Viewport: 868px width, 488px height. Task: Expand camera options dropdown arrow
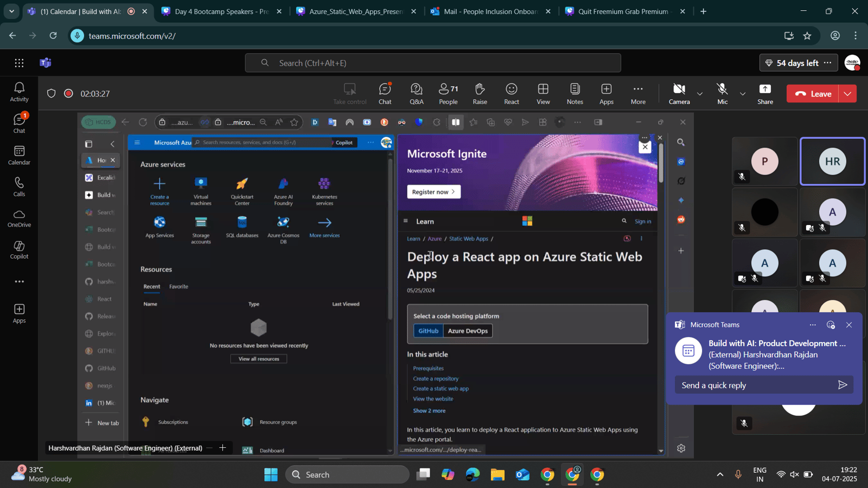700,94
